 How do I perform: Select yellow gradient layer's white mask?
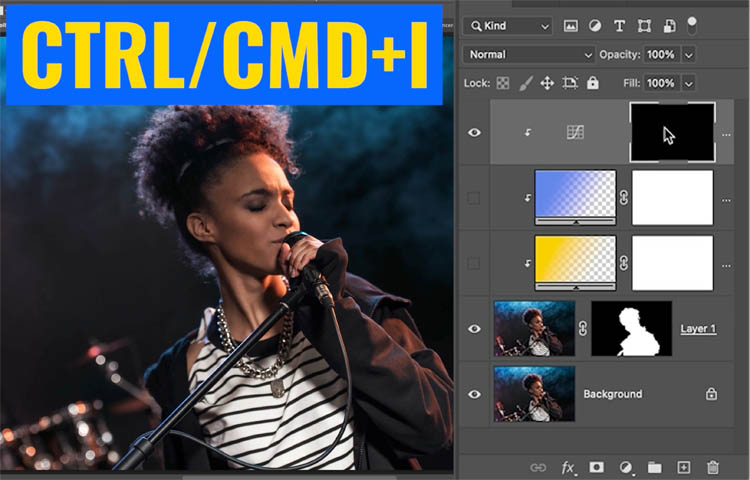673,263
